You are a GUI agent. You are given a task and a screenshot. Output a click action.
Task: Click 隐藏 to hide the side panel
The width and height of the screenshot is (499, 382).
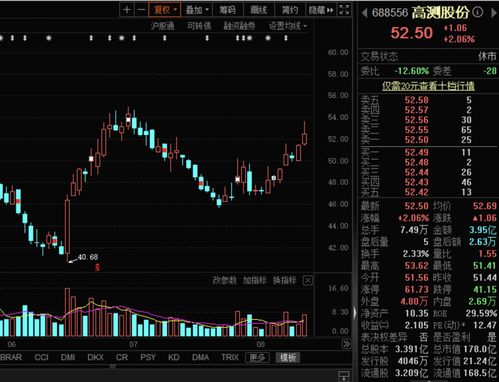[x=321, y=10]
